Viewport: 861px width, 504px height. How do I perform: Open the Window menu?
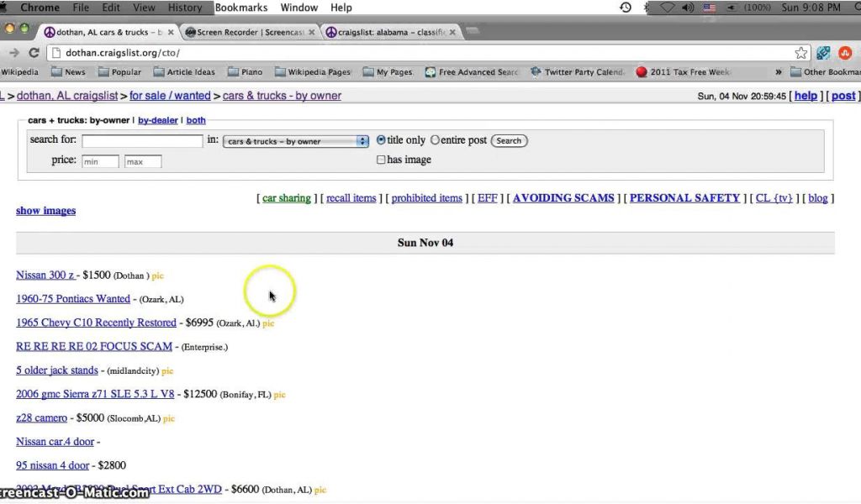click(298, 8)
